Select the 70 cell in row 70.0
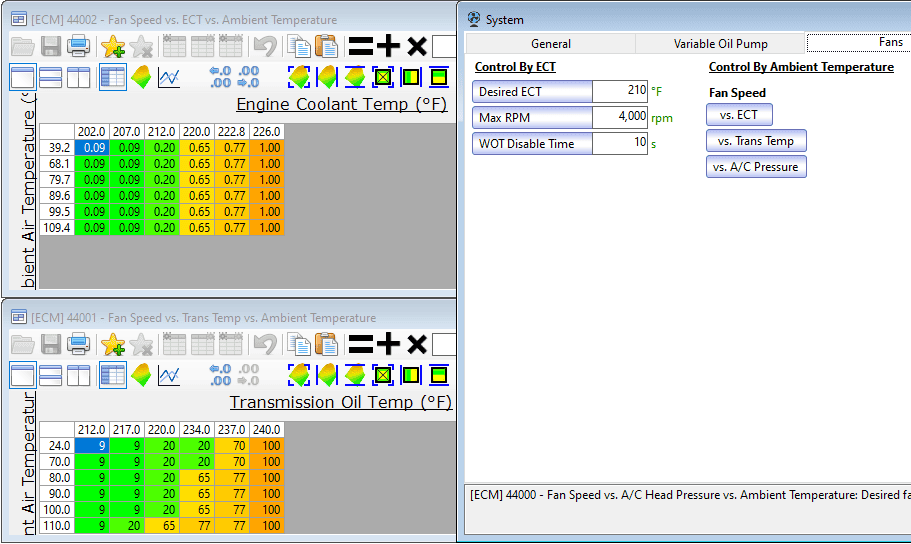This screenshot has height=544, width=911. pos(232,462)
